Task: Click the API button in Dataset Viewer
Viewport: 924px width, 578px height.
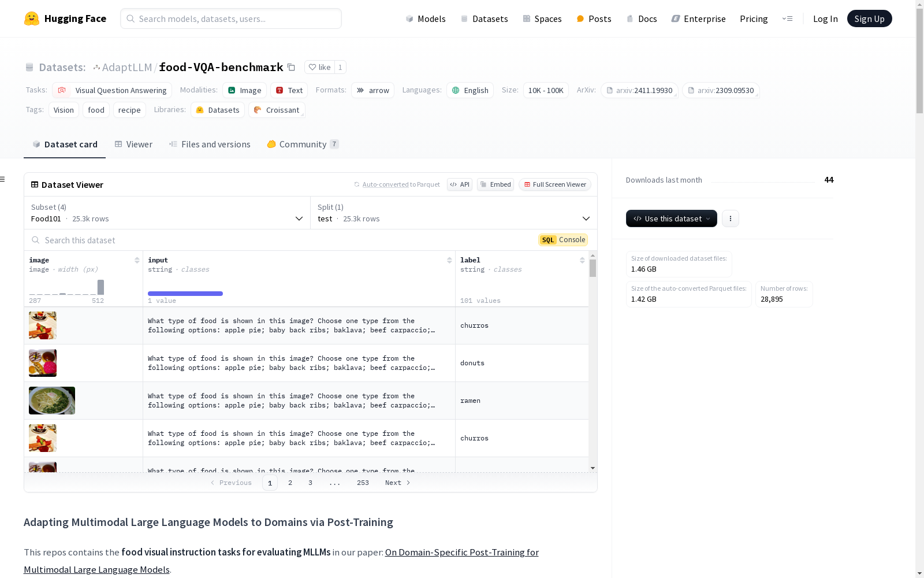Action: (x=460, y=184)
